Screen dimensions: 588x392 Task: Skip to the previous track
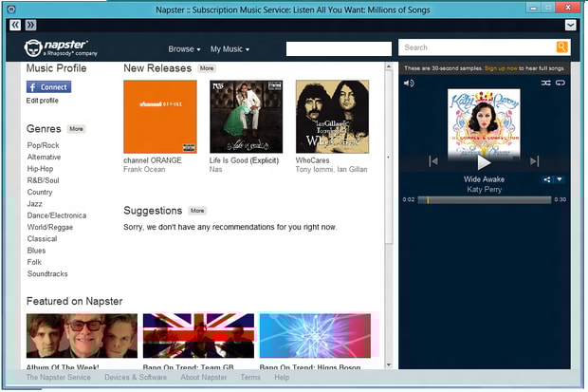pyautogui.click(x=433, y=161)
